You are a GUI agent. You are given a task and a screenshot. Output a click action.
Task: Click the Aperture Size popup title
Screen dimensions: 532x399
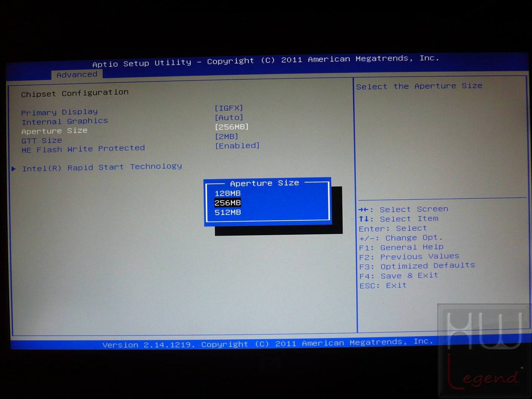(264, 183)
